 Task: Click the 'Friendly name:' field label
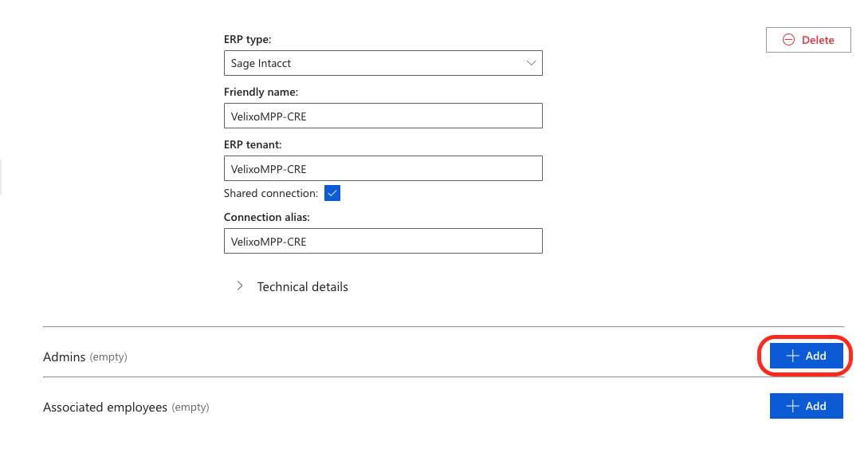click(261, 92)
